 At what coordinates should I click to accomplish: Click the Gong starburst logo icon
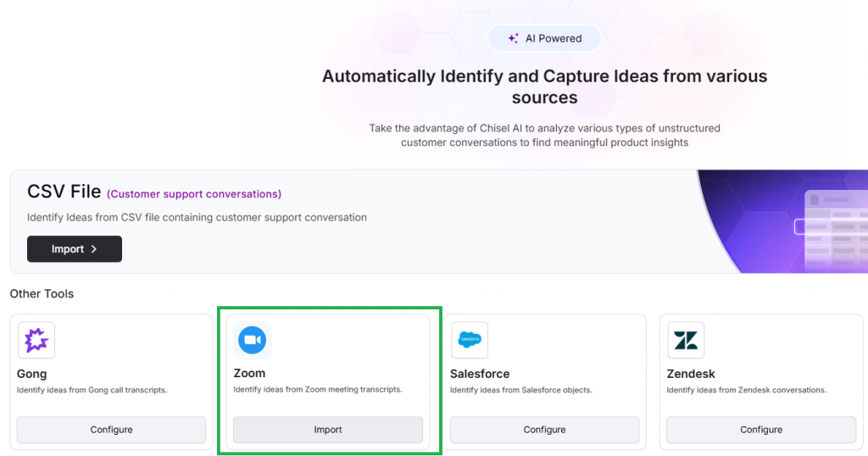[36, 340]
